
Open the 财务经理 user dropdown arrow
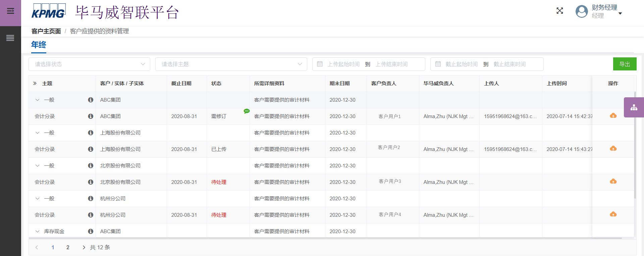click(x=620, y=13)
